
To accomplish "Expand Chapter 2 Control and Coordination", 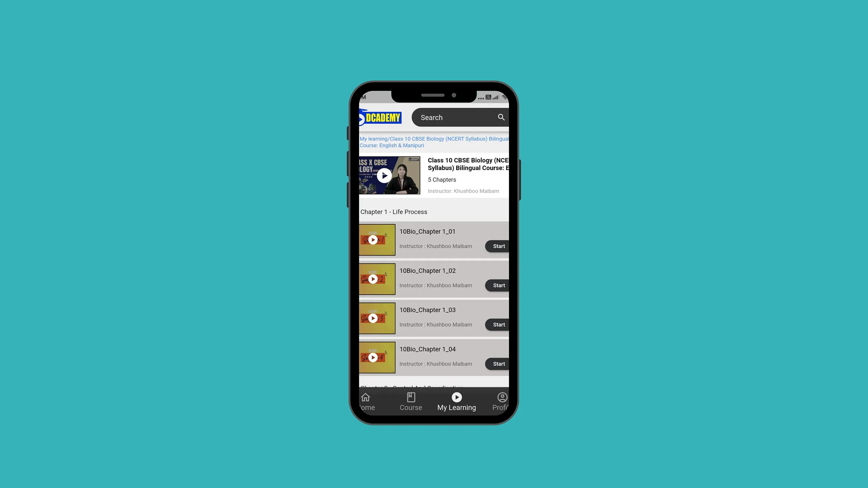I will point(434,386).
